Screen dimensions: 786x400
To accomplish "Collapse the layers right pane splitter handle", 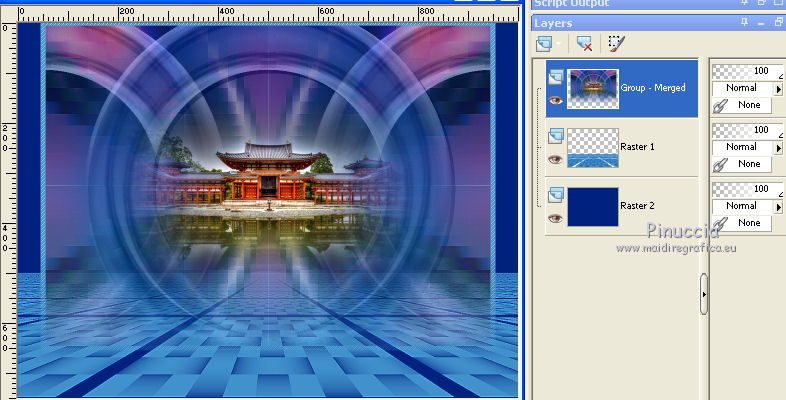I will 704,294.
